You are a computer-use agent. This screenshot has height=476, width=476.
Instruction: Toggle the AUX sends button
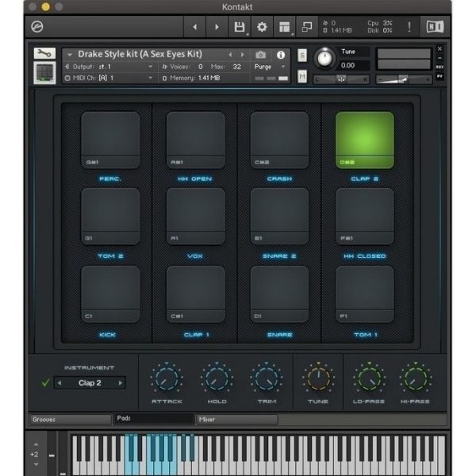point(440,67)
